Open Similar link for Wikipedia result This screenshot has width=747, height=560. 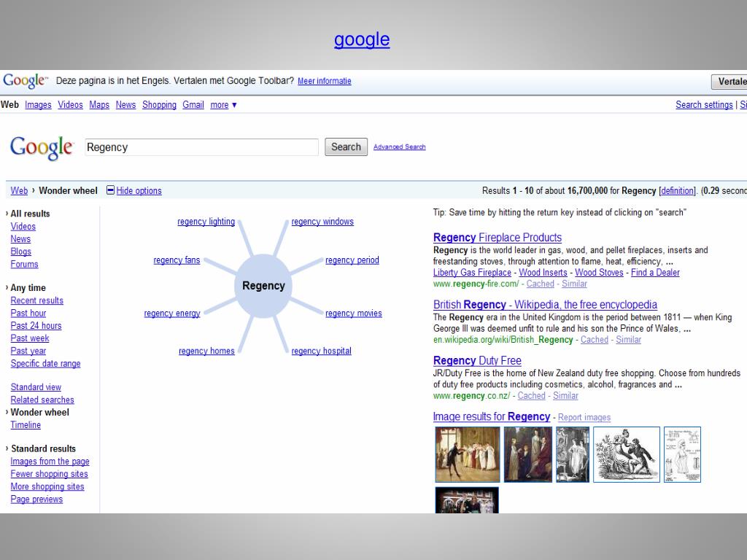point(628,340)
